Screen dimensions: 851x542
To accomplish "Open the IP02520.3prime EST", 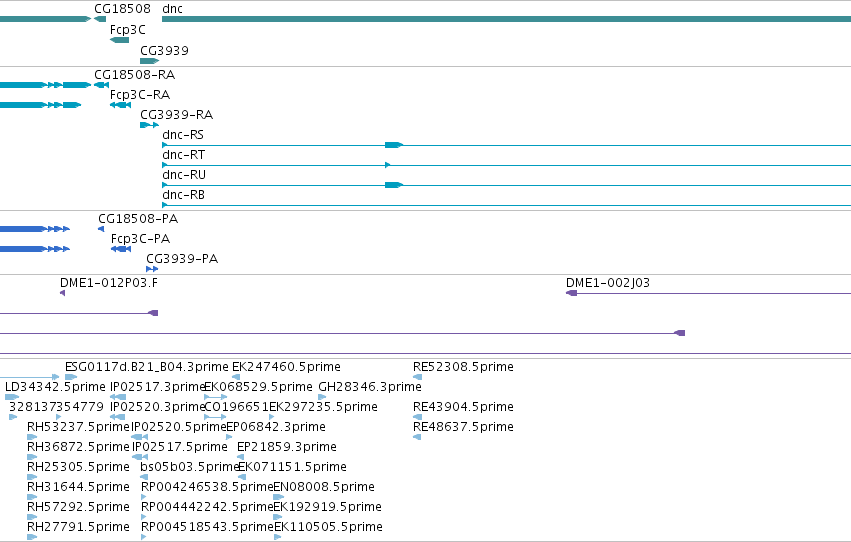I will (117, 417).
